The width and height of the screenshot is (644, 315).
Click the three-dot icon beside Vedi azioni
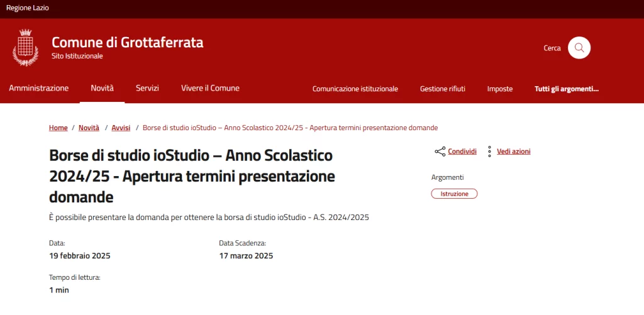489,152
